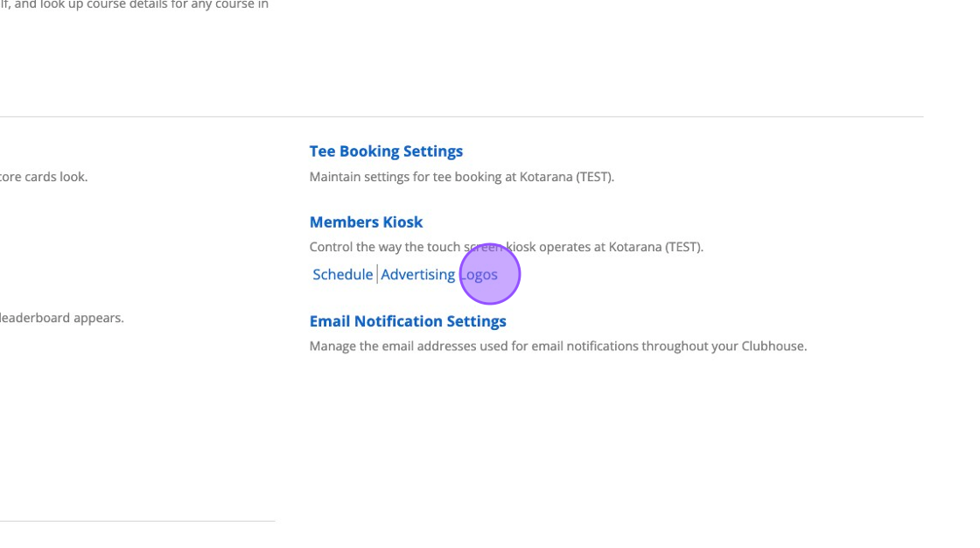980x548 pixels.
Task: Open the kiosk Schedule link
Action: 342,275
